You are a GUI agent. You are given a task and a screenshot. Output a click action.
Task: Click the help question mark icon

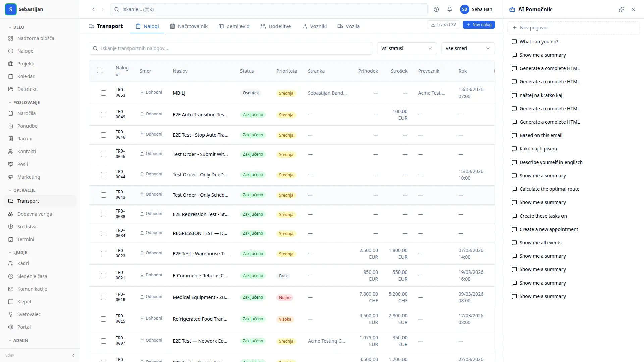(x=436, y=9)
